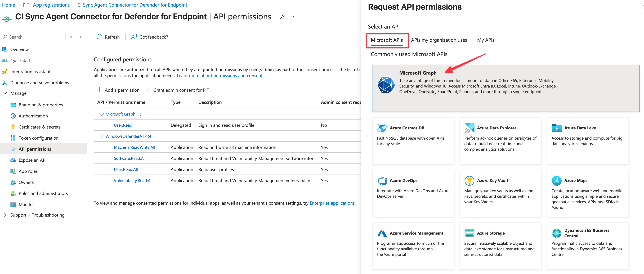Click Add a permission button
Viewport: 644px width, 274px height.
[118, 90]
